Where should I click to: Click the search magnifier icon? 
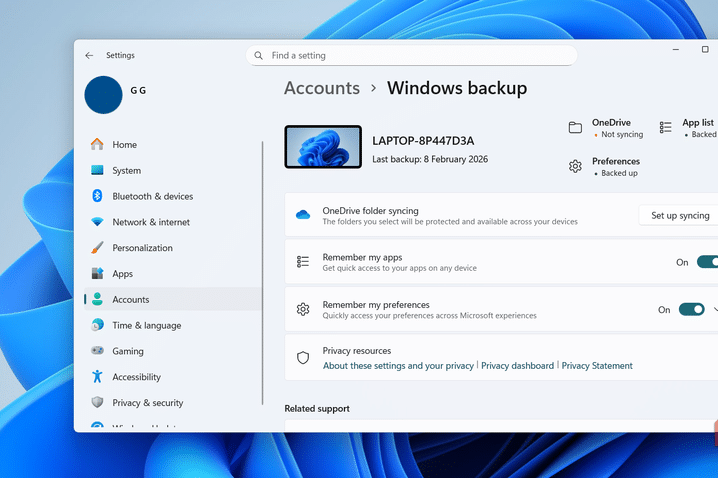pyautogui.click(x=258, y=55)
